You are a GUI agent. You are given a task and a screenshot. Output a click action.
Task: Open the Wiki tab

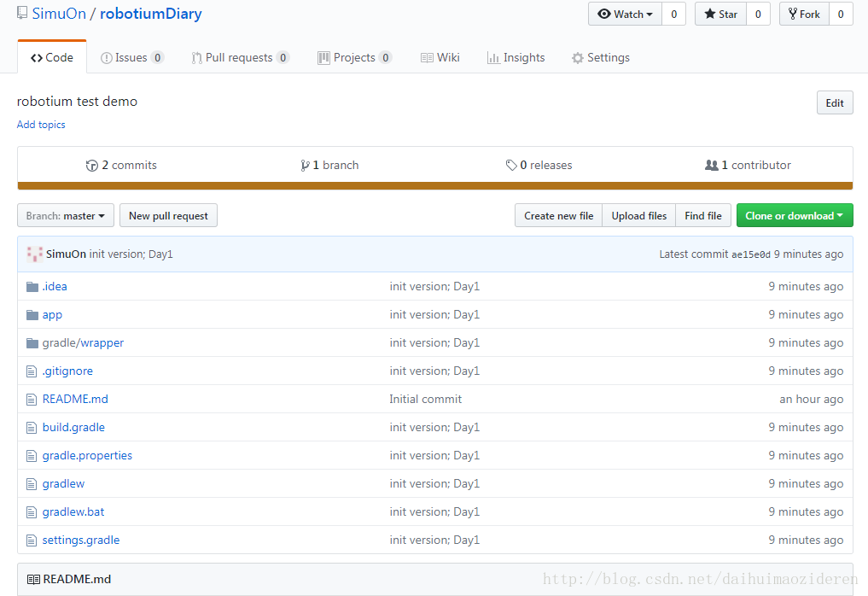pyautogui.click(x=440, y=57)
